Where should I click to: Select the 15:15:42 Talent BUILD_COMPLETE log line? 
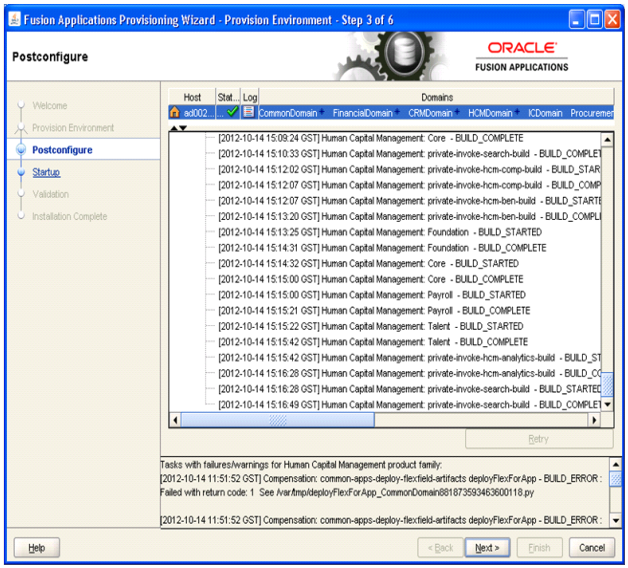point(373,342)
